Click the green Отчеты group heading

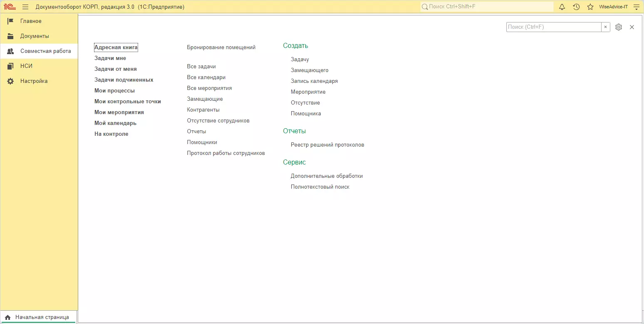click(294, 131)
